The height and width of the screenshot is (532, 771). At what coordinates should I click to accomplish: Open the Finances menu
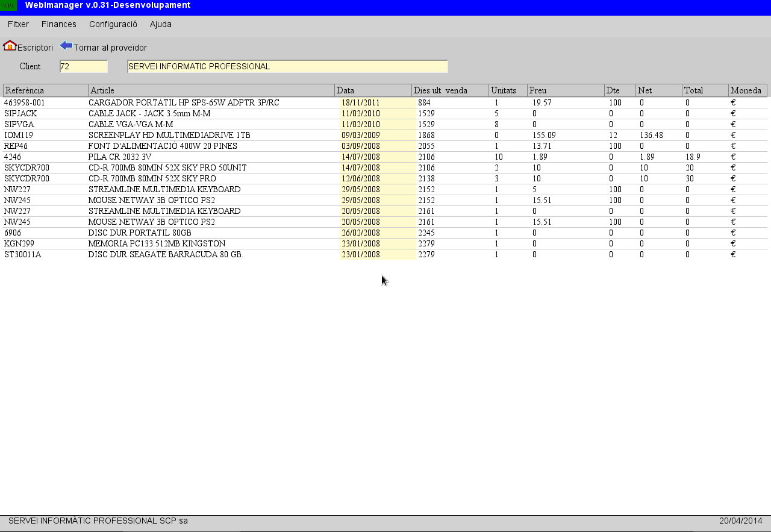(58, 24)
